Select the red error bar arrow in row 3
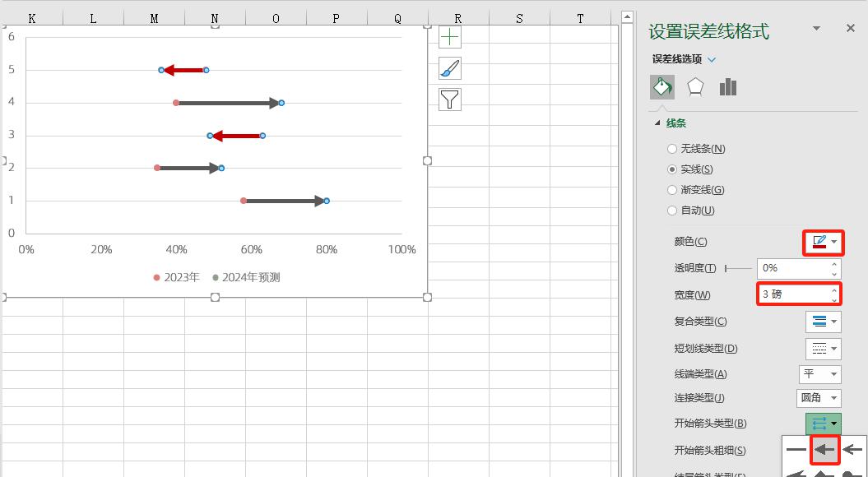The image size is (868, 477). click(x=236, y=136)
